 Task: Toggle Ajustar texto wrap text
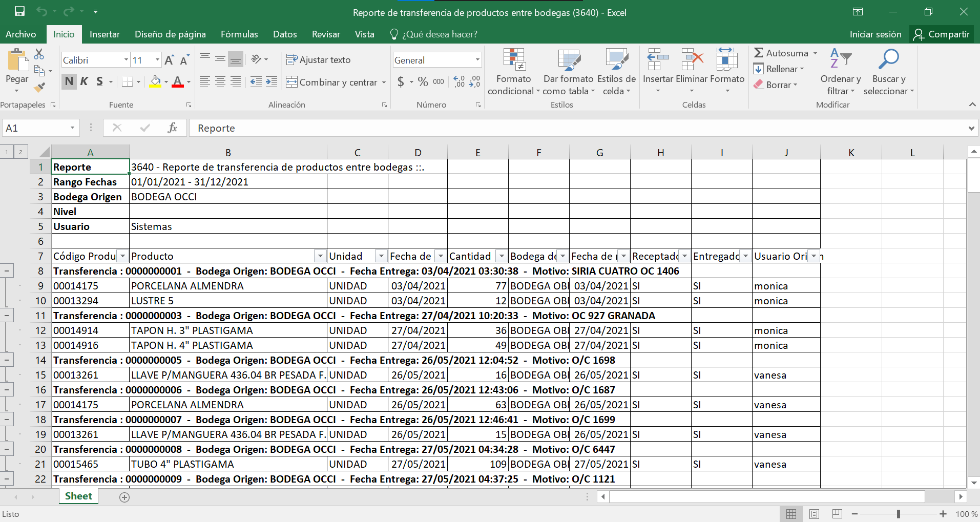(x=318, y=60)
